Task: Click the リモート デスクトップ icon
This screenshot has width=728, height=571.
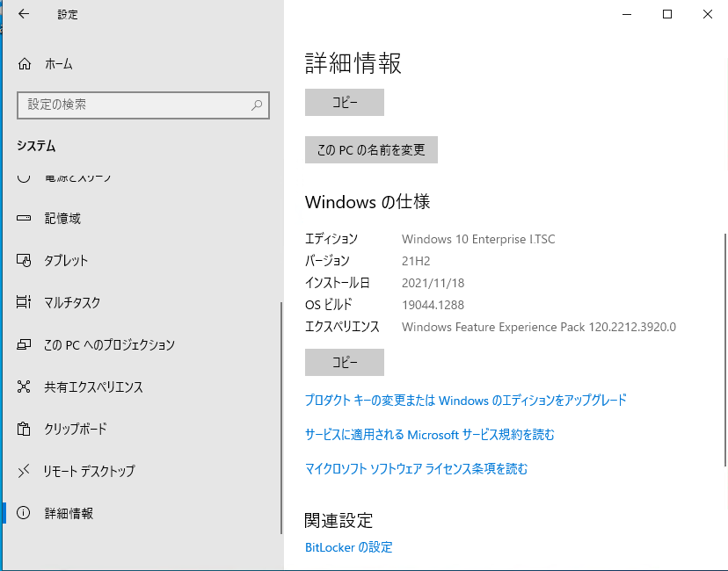Action: tap(24, 471)
